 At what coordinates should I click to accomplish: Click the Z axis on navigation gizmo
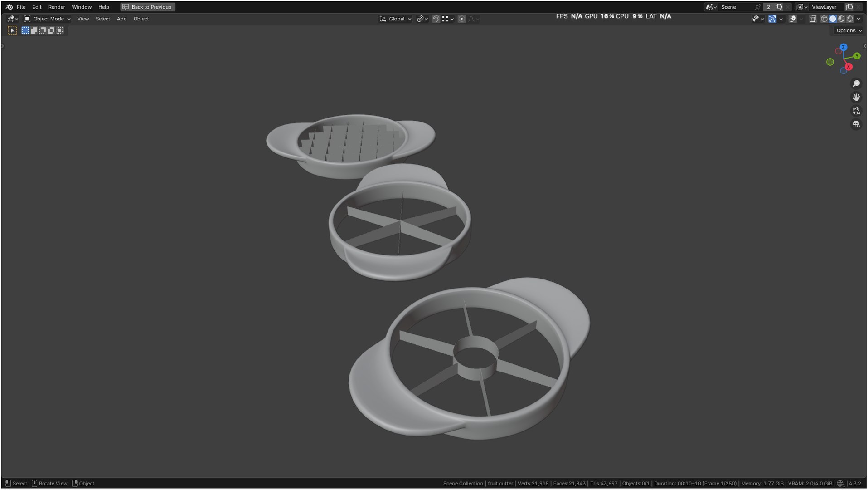click(x=843, y=47)
